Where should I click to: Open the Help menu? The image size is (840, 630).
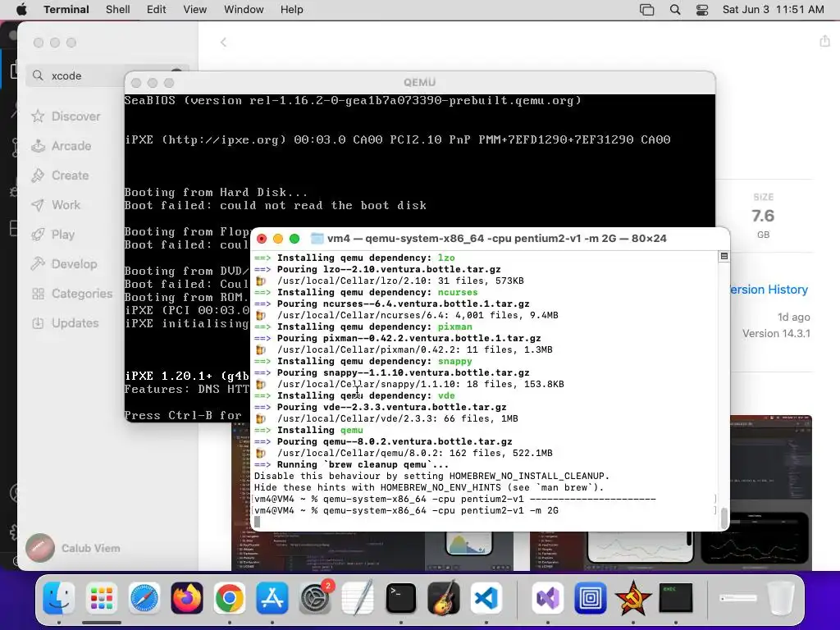(292, 10)
